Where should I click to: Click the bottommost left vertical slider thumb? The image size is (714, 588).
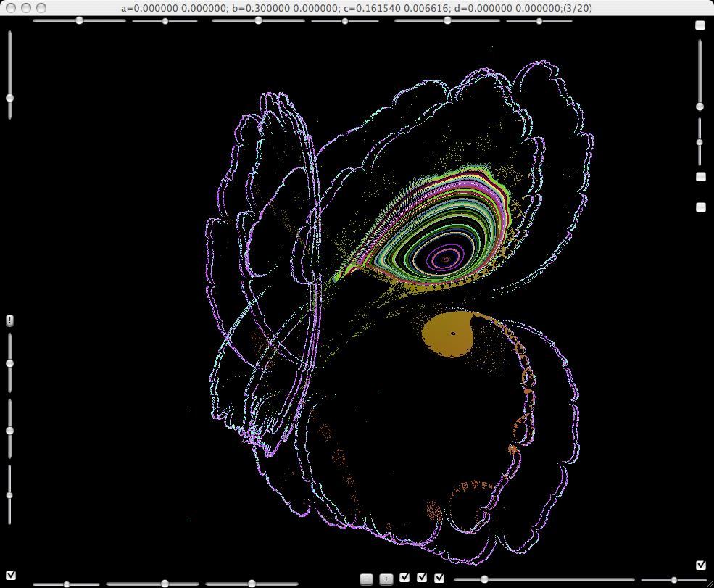point(9,495)
